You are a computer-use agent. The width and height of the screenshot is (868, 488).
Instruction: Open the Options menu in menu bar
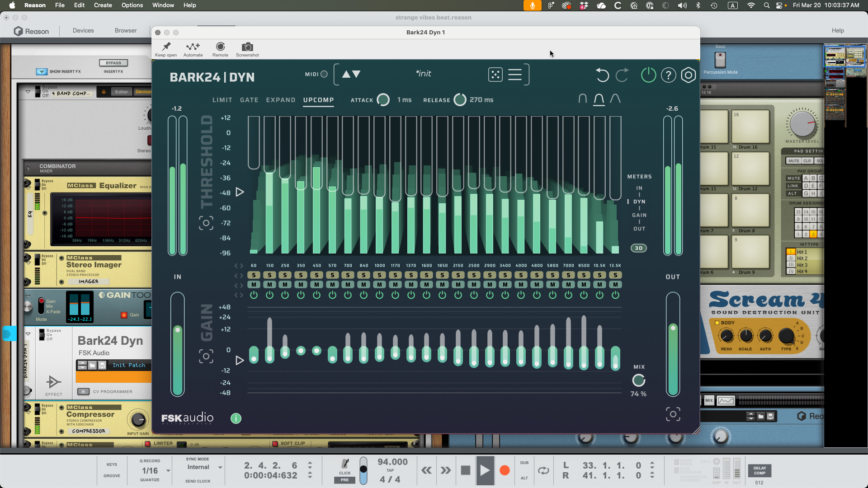(x=132, y=5)
